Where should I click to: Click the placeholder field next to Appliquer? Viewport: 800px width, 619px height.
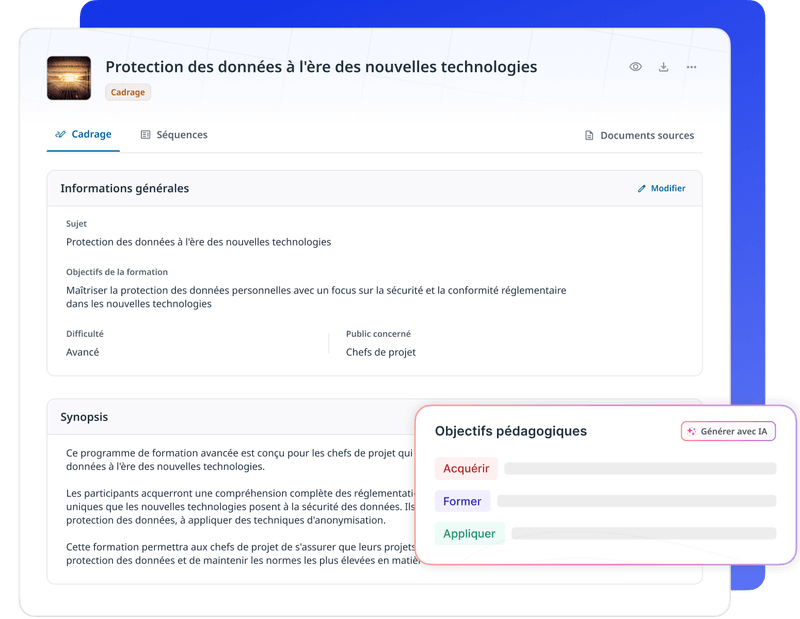[644, 533]
